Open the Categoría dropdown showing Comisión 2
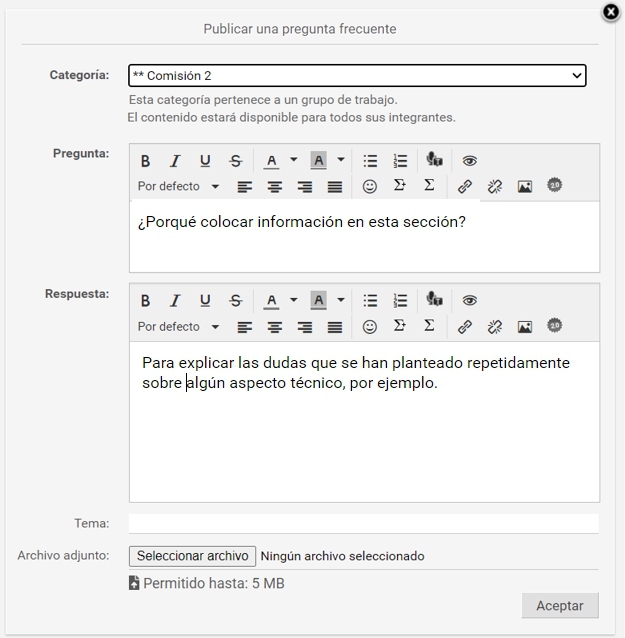The height and width of the screenshot is (638, 625). coord(357,76)
